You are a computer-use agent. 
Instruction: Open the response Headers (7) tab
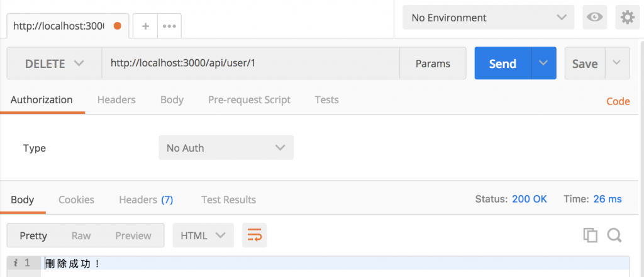(x=146, y=200)
